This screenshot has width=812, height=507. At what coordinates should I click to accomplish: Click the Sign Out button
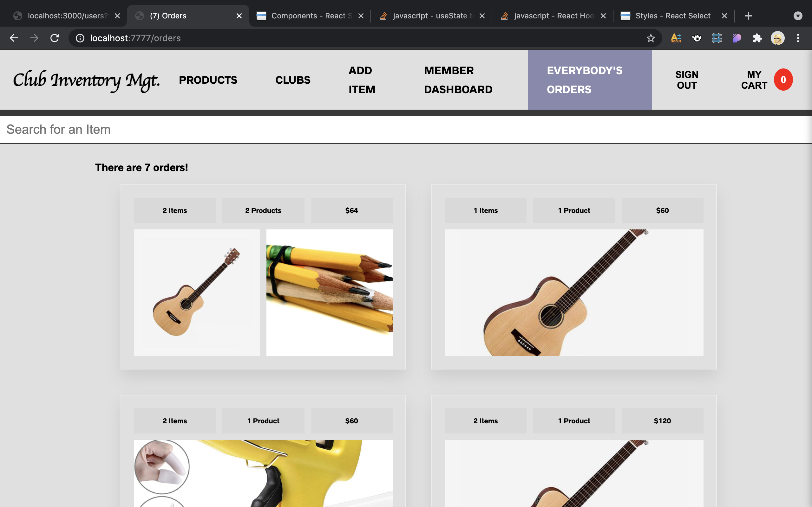(686, 80)
